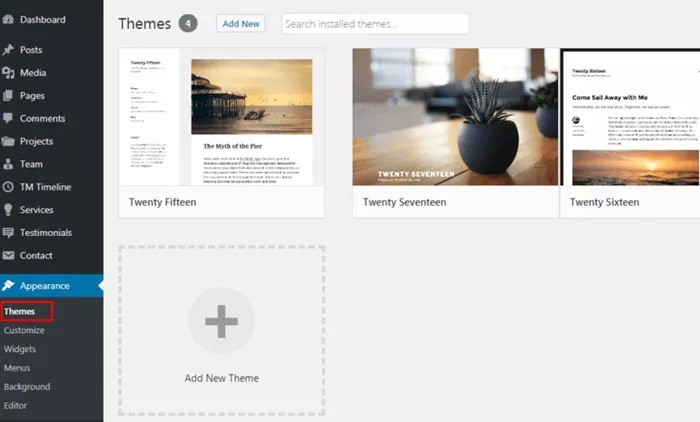This screenshot has width=700, height=422.
Task: Open the Background settings link
Action: coord(27,387)
